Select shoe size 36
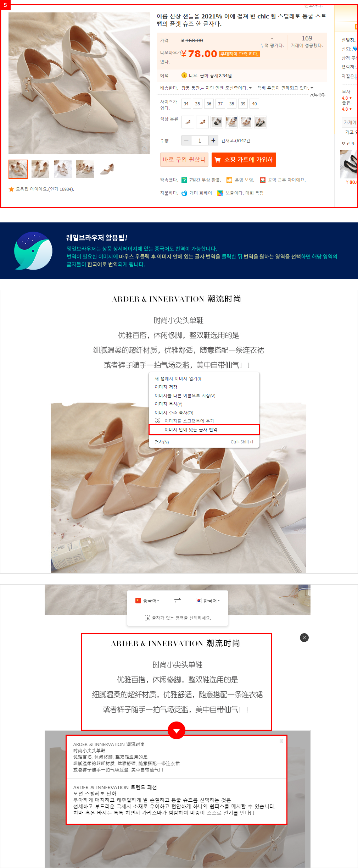Image resolution: width=358 pixels, height=868 pixels. [209, 104]
